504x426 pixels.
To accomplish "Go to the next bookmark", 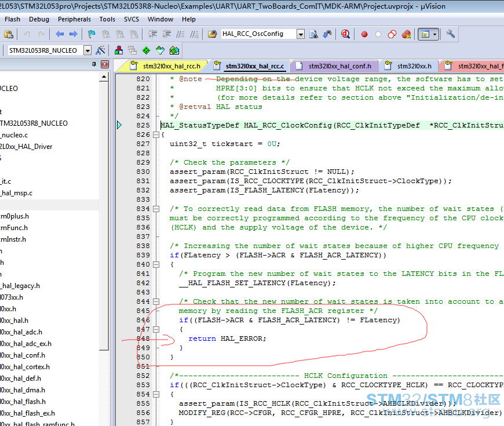I will tap(119, 34).
